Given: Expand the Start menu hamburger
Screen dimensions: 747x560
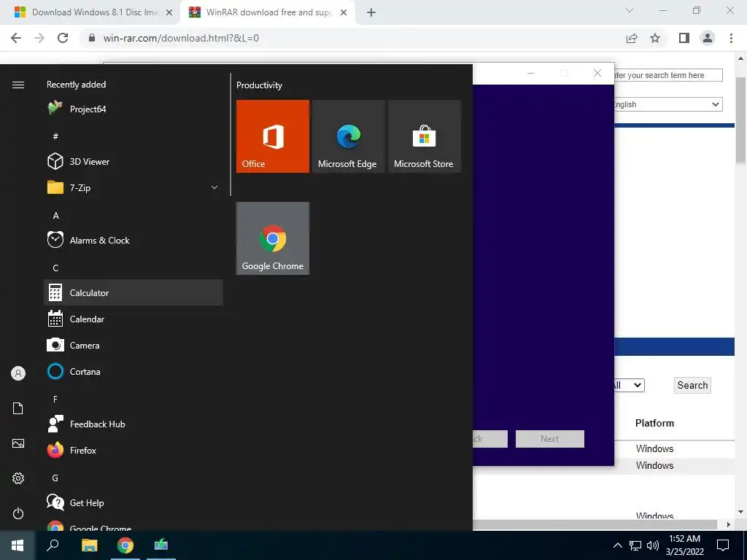Looking at the screenshot, I should pos(18,85).
